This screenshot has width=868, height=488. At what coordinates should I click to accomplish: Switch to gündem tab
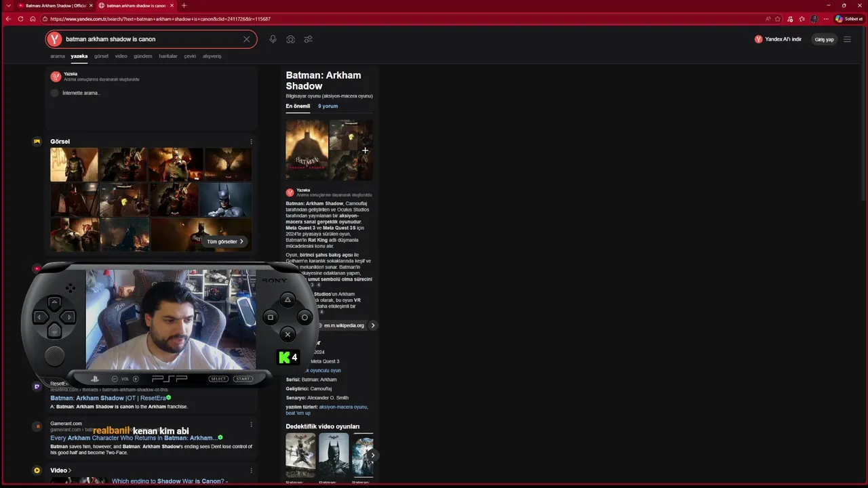pyautogui.click(x=143, y=56)
